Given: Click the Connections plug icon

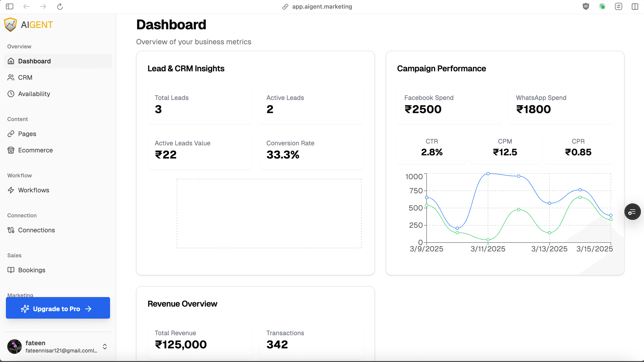Looking at the screenshot, I should point(11,230).
